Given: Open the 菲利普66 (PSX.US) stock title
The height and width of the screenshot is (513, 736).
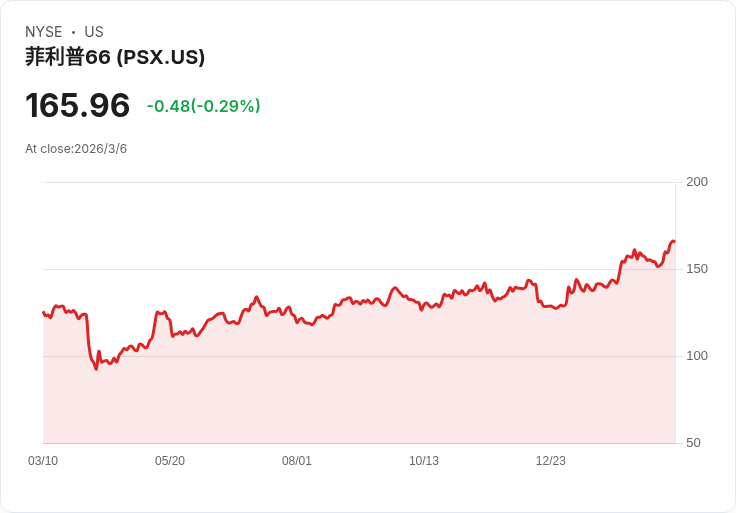Looking at the screenshot, I should click(x=115, y=57).
